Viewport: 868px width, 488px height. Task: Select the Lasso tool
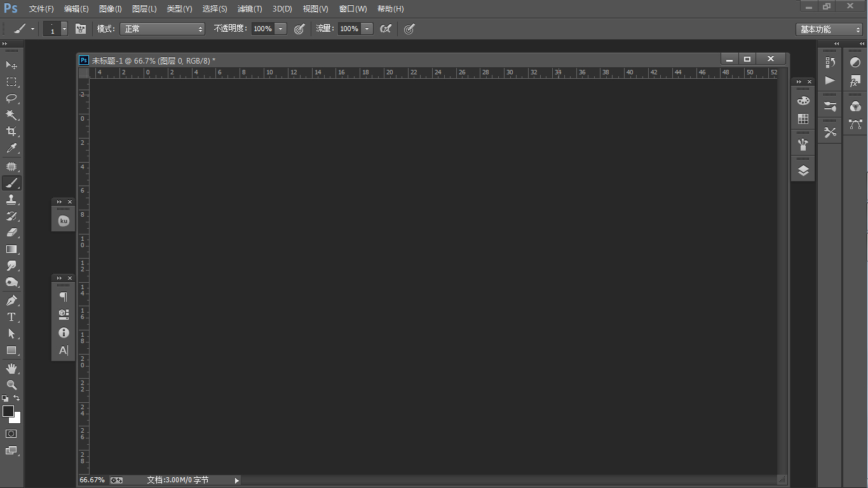[11, 98]
